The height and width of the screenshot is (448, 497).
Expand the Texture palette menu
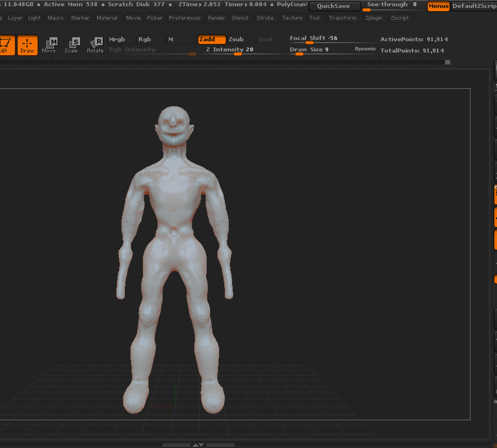[x=292, y=18]
